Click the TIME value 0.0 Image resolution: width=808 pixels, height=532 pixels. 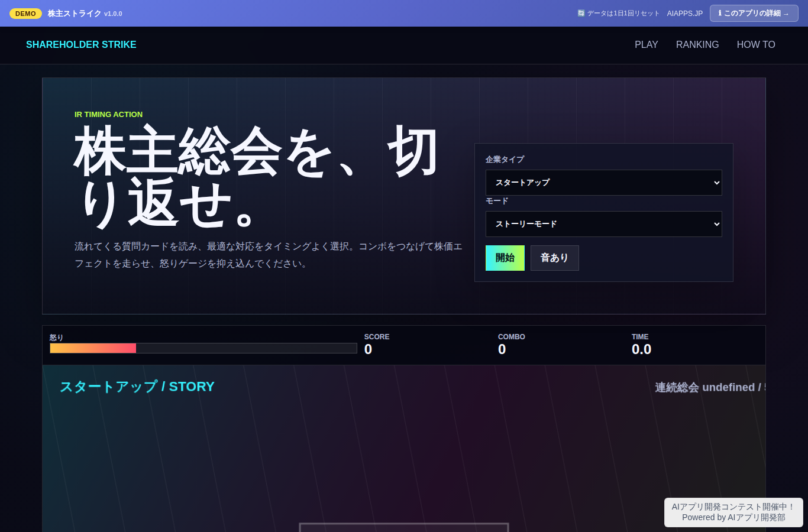(641, 349)
